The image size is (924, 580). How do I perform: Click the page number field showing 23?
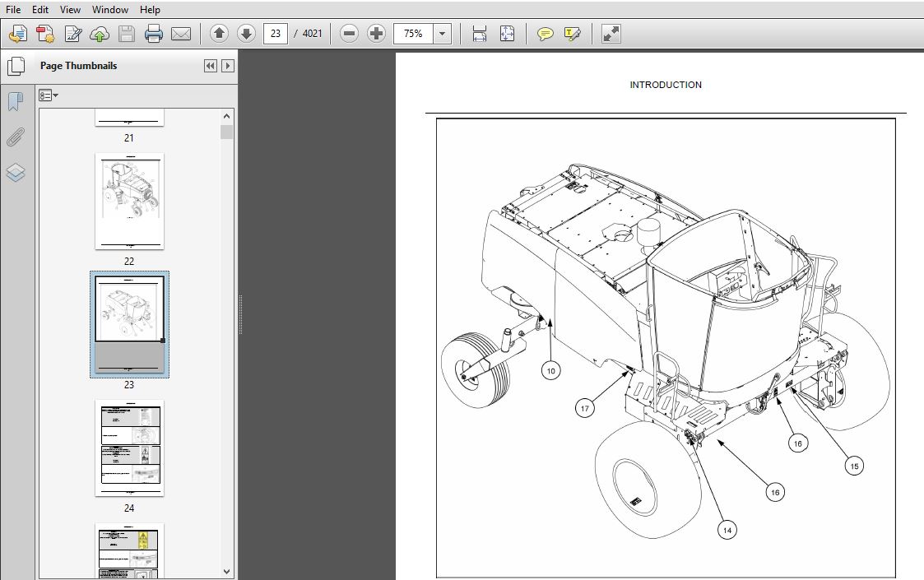click(275, 34)
